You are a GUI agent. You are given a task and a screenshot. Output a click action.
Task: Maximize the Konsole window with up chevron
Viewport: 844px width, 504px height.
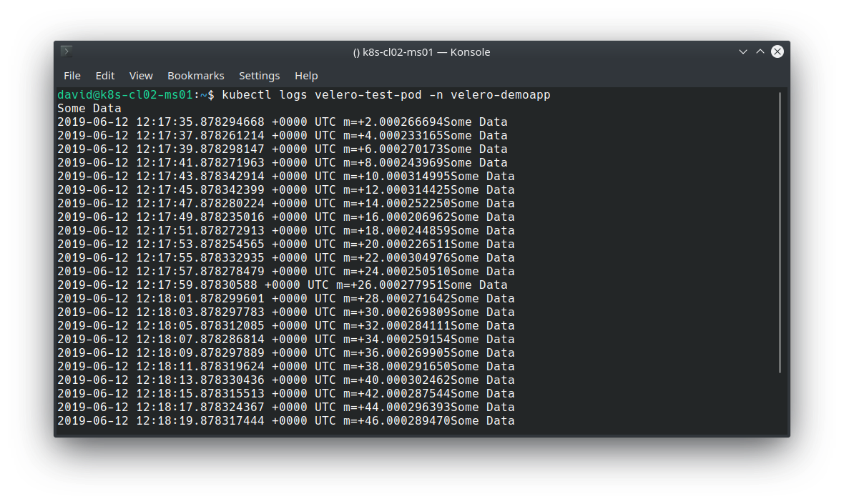pyautogui.click(x=760, y=51)
